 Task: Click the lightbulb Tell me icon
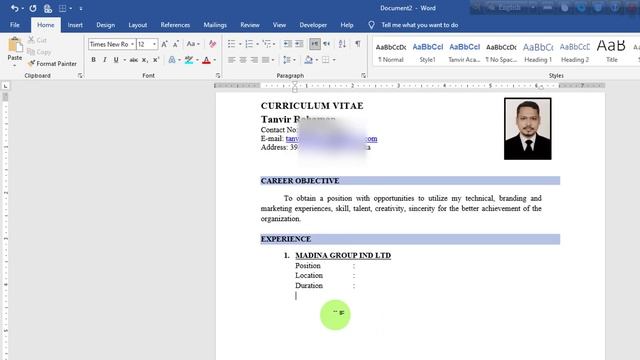(x=371, y=25)
